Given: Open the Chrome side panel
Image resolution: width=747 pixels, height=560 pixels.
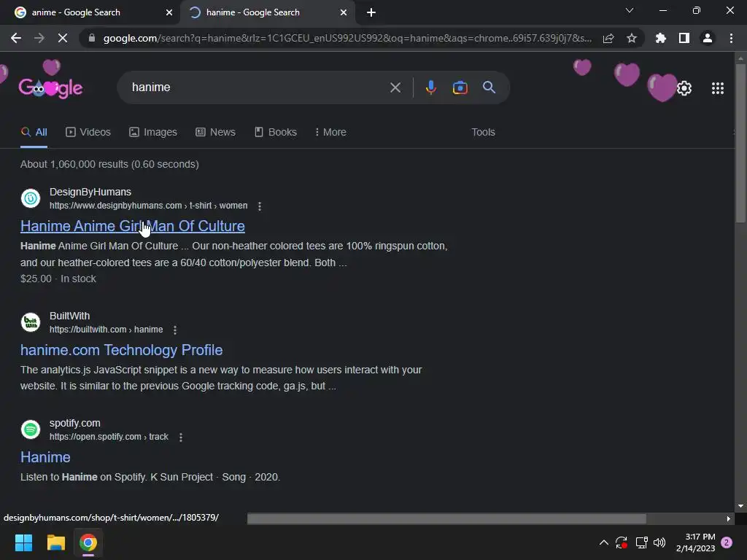Looking at the screenshot, I should pyautogui.click(x=684, y=38).
